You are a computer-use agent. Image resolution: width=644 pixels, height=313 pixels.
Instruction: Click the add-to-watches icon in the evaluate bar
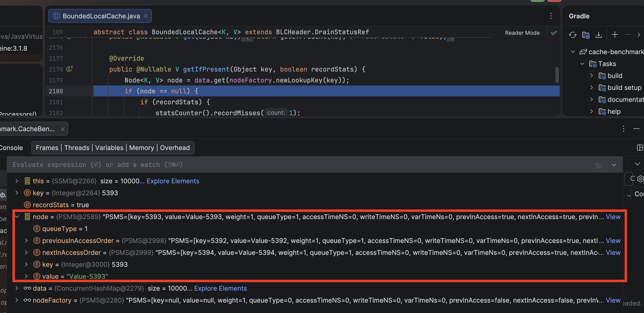tap(598, 165)
